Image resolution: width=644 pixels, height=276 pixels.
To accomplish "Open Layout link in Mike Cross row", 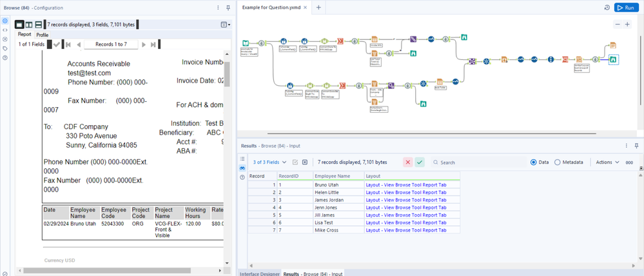I will [405, 230].
